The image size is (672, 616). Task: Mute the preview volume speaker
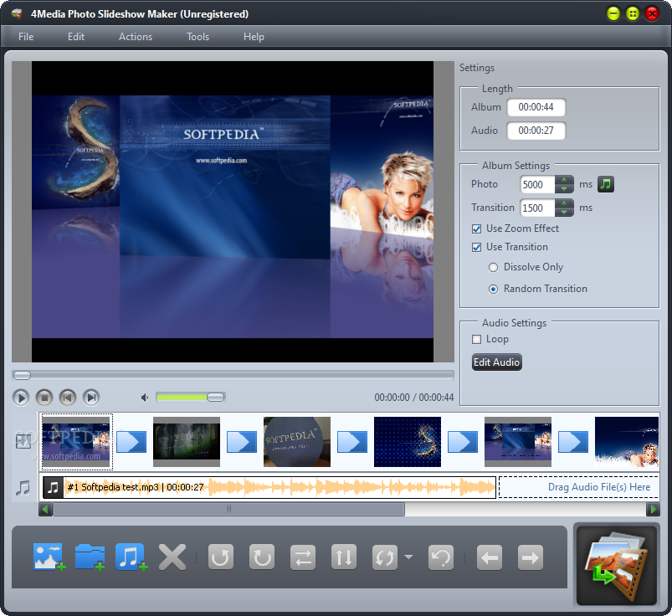click(145, 398)
